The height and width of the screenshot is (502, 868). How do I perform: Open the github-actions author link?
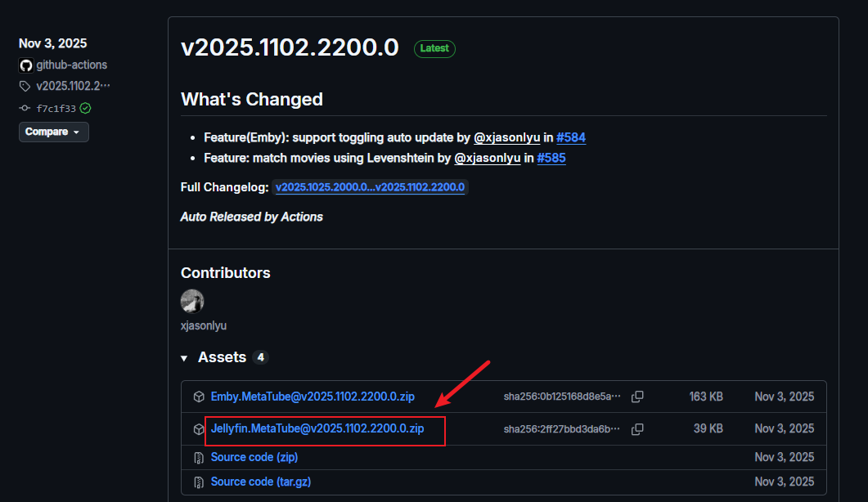71,65
